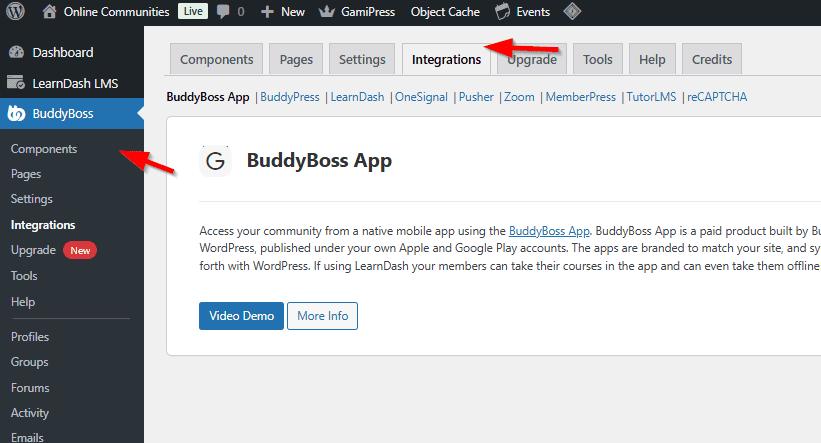Click the GamiPress crown icon
The image size is (821, 443).
point(327,12)
